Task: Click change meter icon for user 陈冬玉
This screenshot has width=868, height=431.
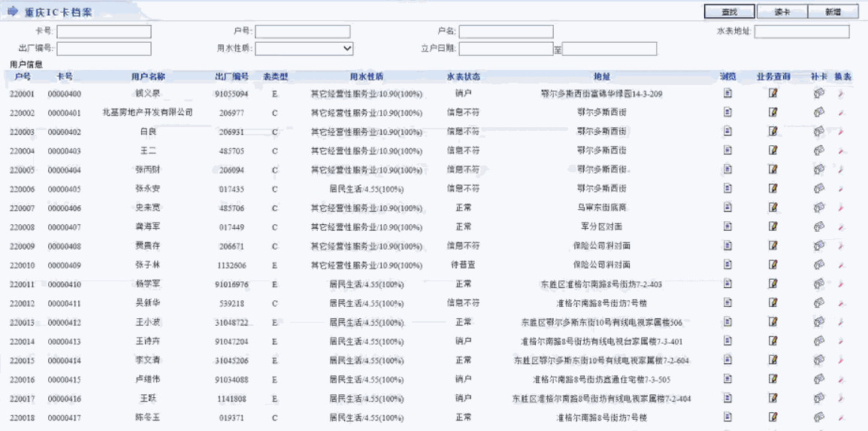Action: 841,417
